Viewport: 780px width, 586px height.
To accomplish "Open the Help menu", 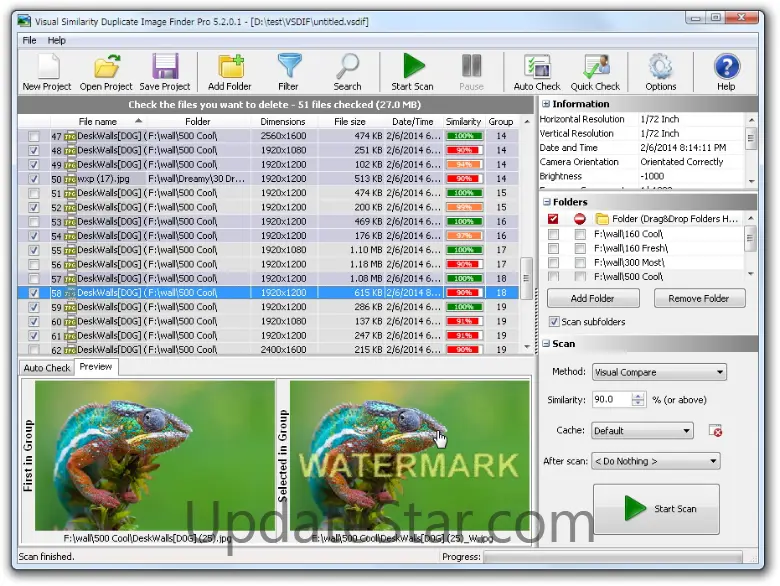I will (57, 40).
